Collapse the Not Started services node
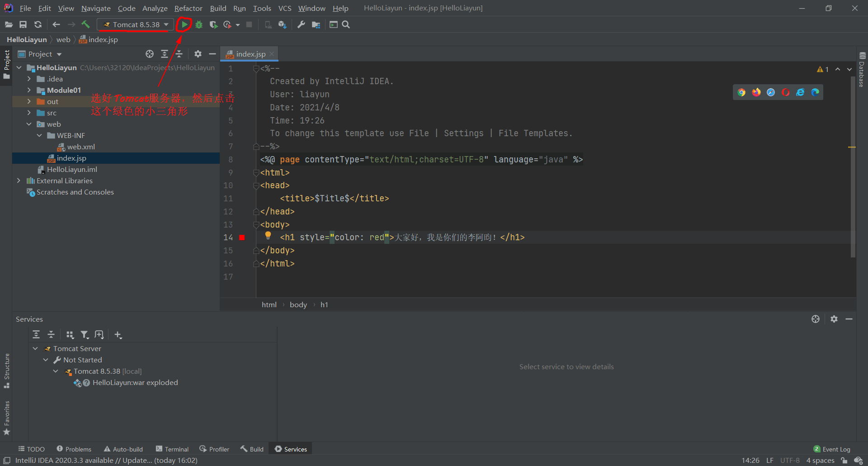Image resolution: width=868 pixels, height=466 pixels. point(46,360)
